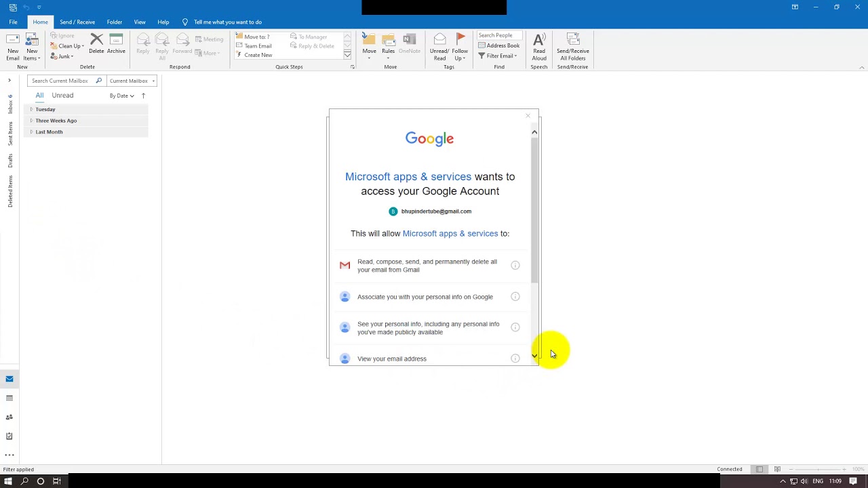Open the File menu

click(x=13, y=22)
